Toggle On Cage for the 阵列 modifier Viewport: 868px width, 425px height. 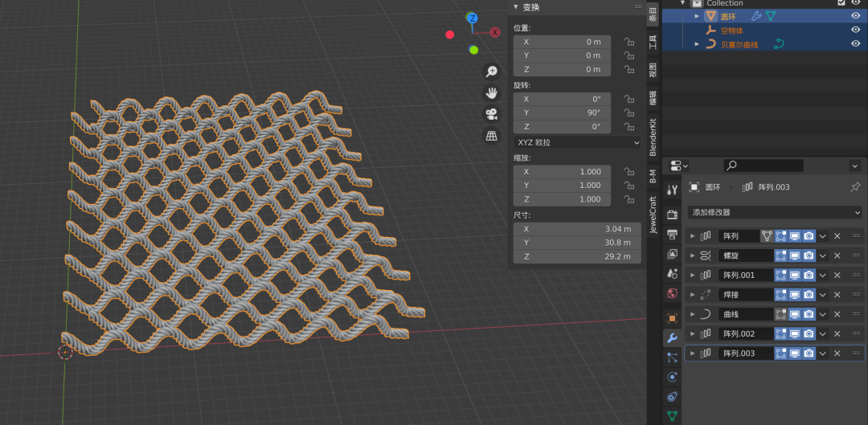[767, 236]
